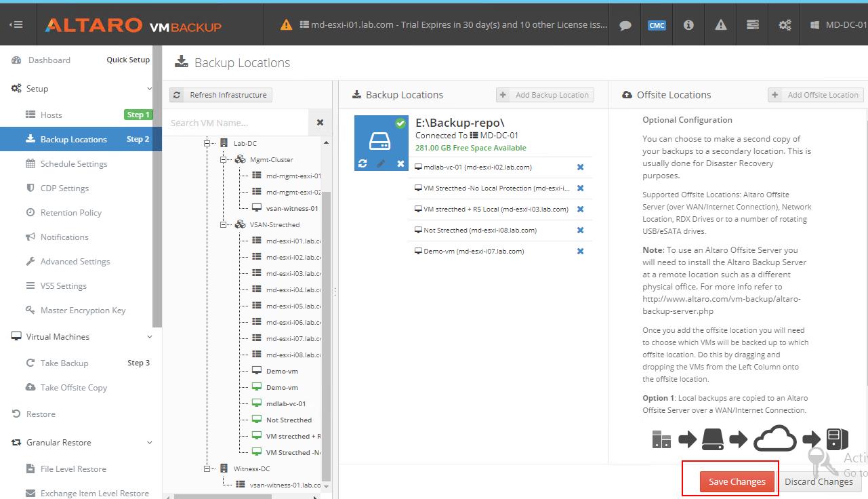
Task: Open the CMC cloud console icon
Action: (x=657, y=25)
